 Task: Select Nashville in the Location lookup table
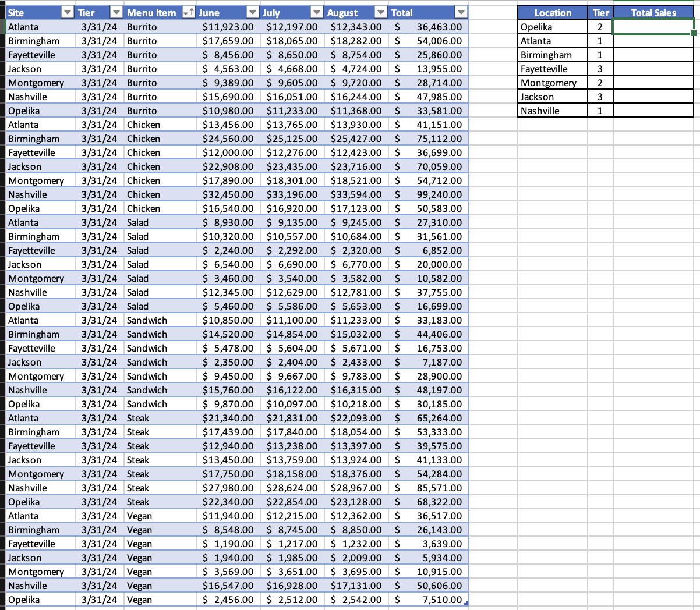click(x=552, y=111)
